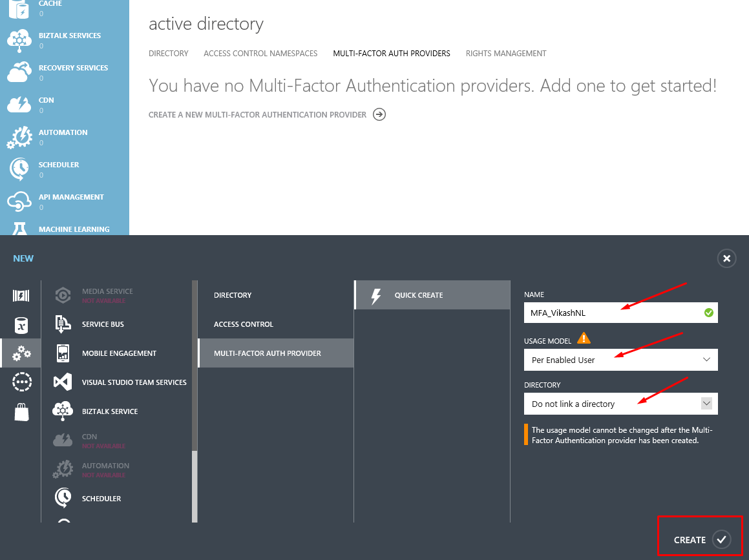Switch to Rights Management tab
The height and width of the screenshot is (560, 749).
pyautogui.click(x=506, y=54)
